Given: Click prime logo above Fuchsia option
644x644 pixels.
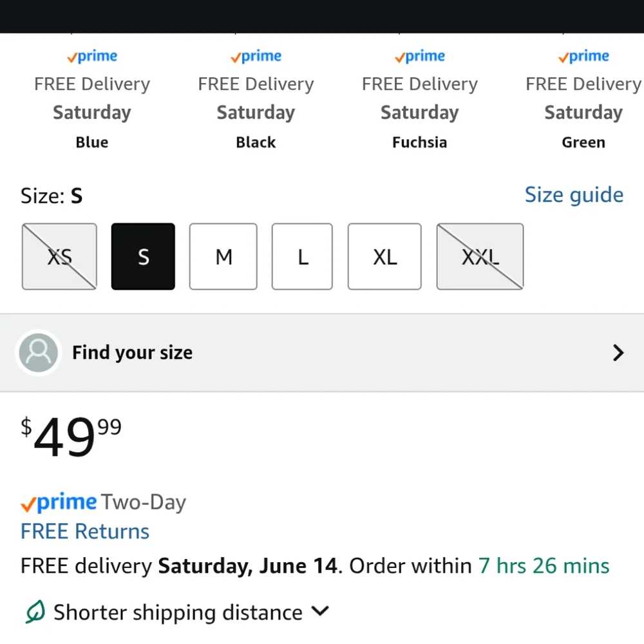Looking at the screenshot, I should click(x=420, y=57).
